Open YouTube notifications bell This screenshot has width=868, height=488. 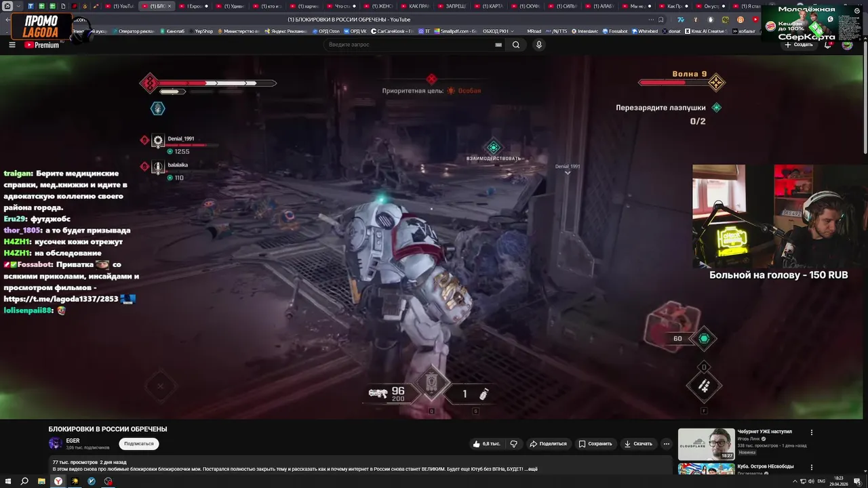828,45
